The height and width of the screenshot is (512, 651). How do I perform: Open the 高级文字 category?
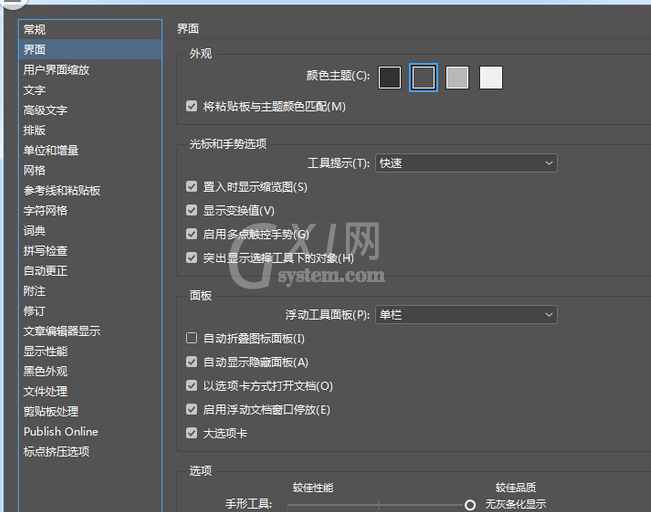point(90,110)
